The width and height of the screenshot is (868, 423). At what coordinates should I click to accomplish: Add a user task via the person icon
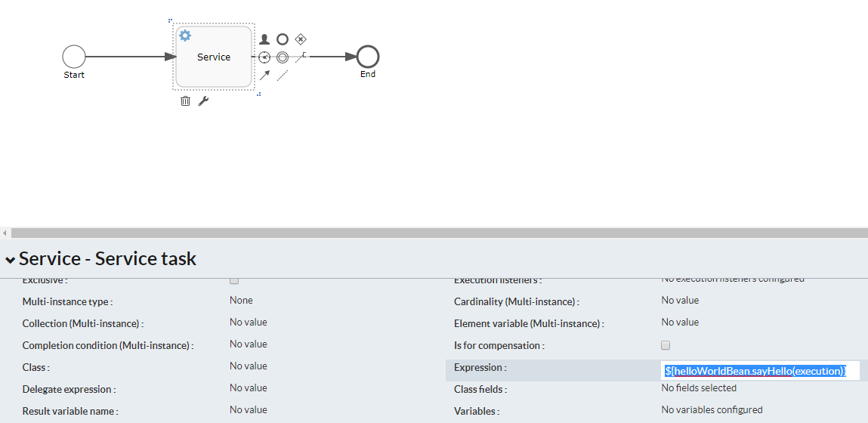click(x=264, y=39)
